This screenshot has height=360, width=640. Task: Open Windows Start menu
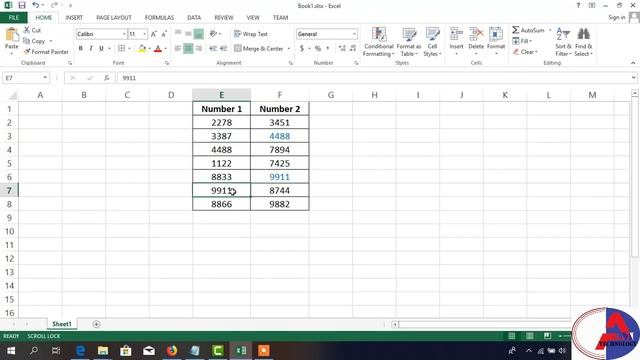point(11,351)
